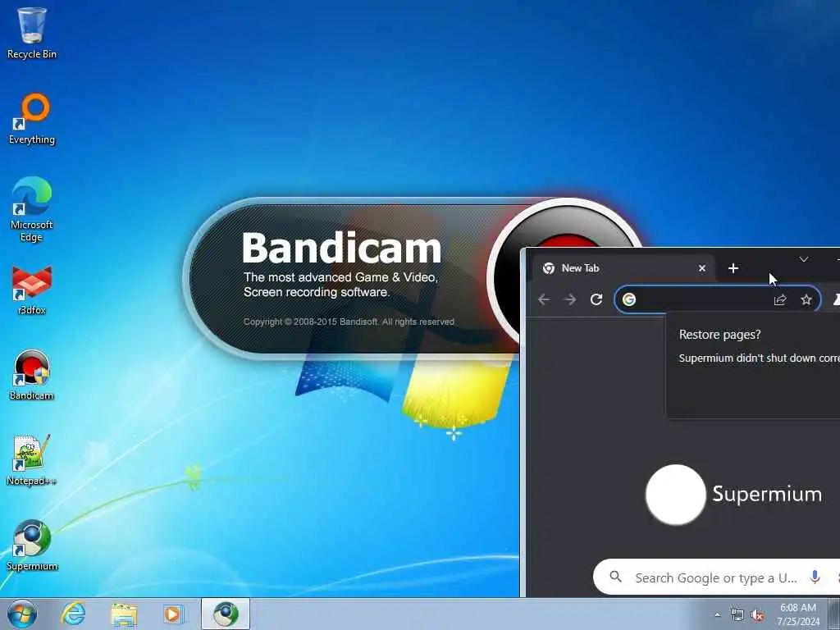Open the Recycle Bin desktop icon
The width and height of the screenshot is (840, 630).
[x=32, y=33]
